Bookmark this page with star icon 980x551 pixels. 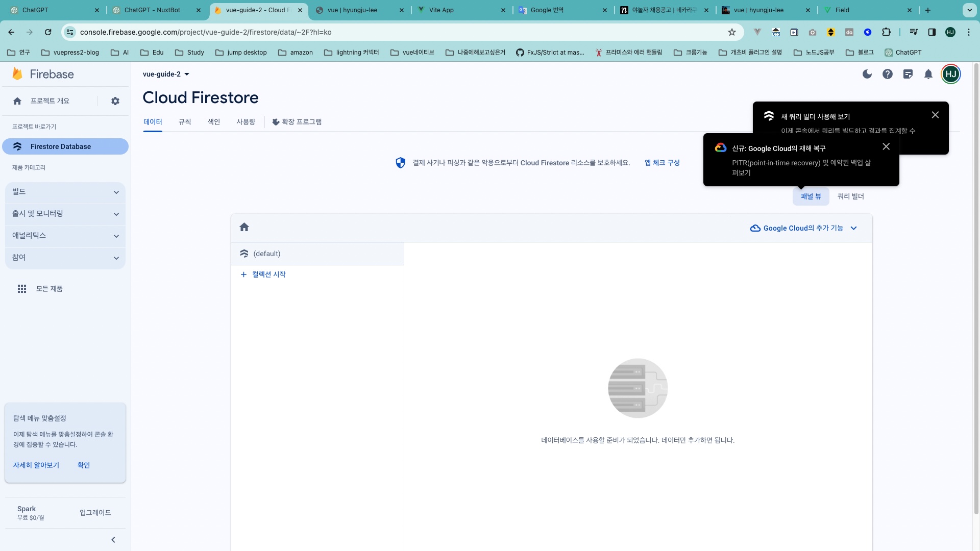[x=732, y=32]
